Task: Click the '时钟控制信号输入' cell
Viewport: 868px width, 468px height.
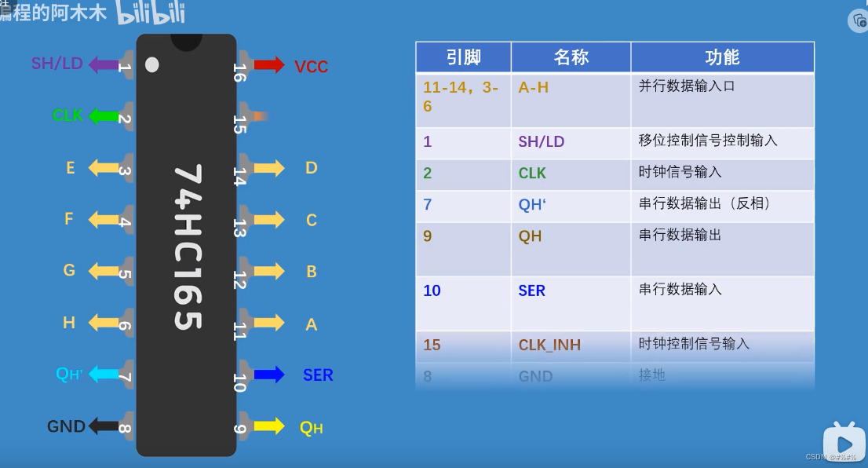Action: pos(722,347)
